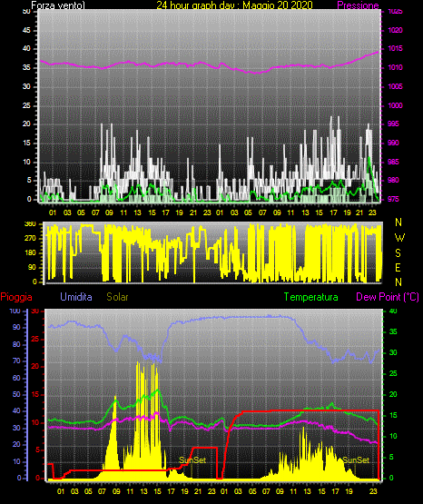Click the first 'SunSet' marker in lower graph
This screenshot has width=423, height=504.
tap(192, 460)
